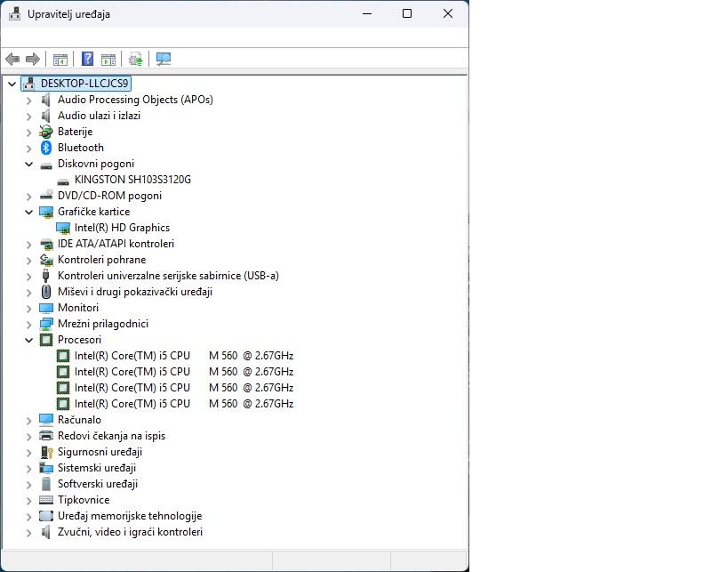Select KINGSTON SH103S3120G disk drive

tap(132, 180)
